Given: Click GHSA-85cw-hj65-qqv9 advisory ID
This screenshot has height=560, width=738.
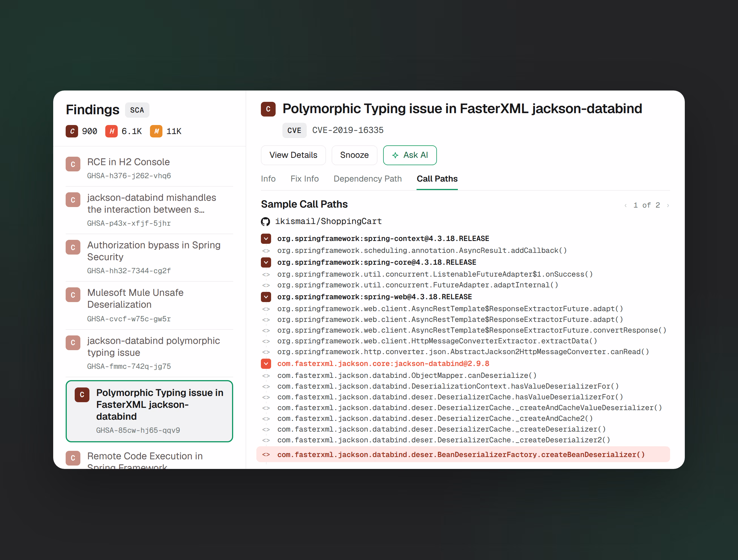Looking at the screenshot, I should 138,430.
